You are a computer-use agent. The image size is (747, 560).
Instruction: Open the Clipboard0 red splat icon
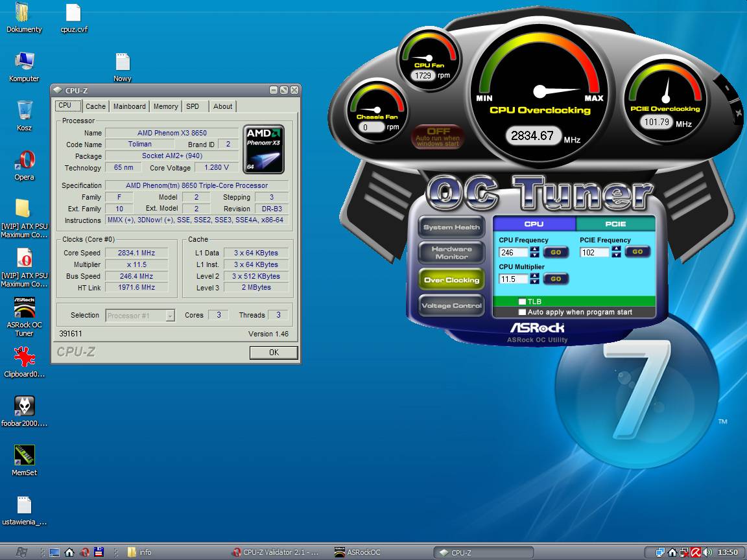click(x=24, y=356)
